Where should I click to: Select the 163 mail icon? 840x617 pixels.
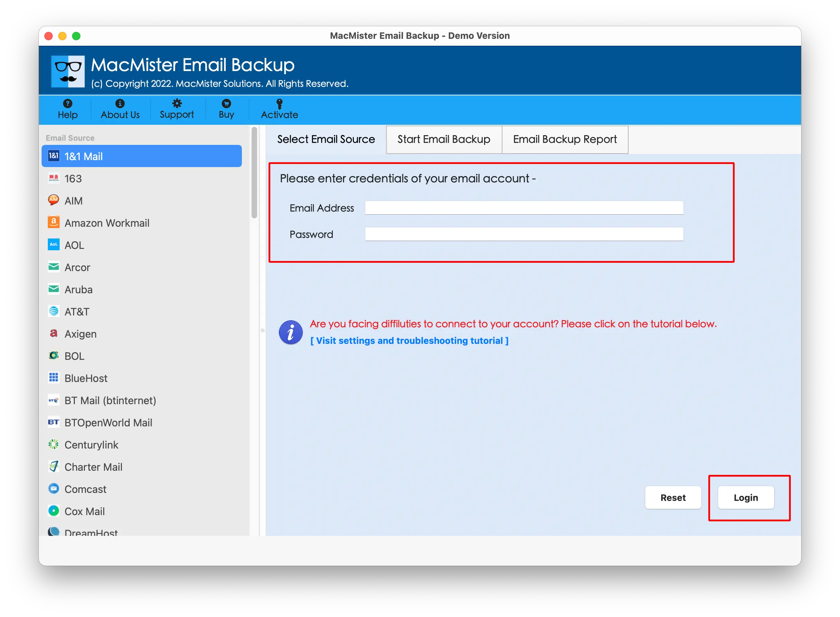coord(53,178)
